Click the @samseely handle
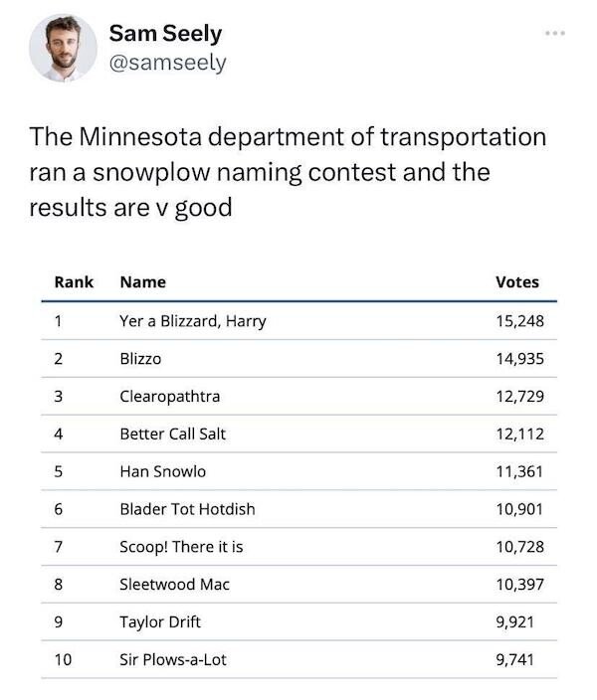 [168, 63]
